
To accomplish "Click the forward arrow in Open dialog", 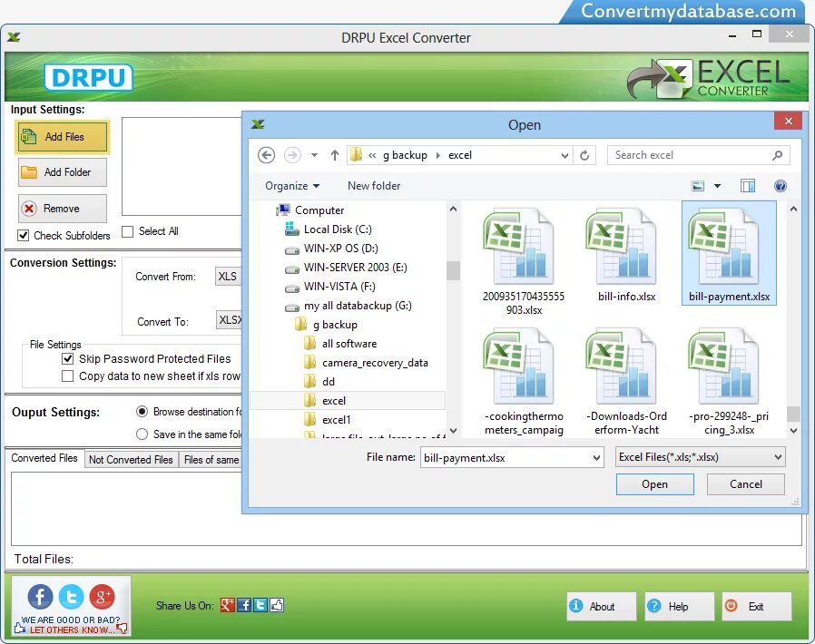I will [x=292, y=155].
